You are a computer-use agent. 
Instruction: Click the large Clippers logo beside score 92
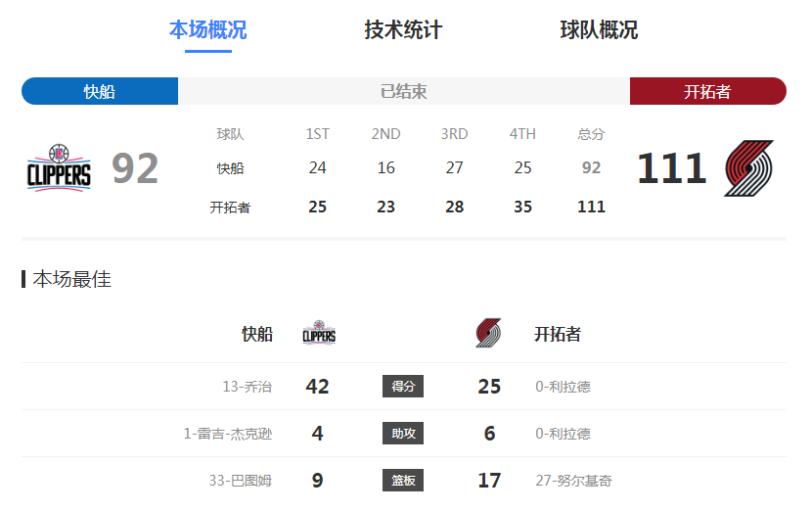click(x=59, y=168)
